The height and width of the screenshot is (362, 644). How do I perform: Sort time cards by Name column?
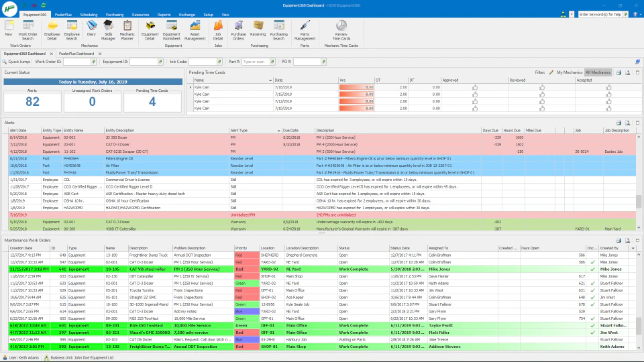233,80
